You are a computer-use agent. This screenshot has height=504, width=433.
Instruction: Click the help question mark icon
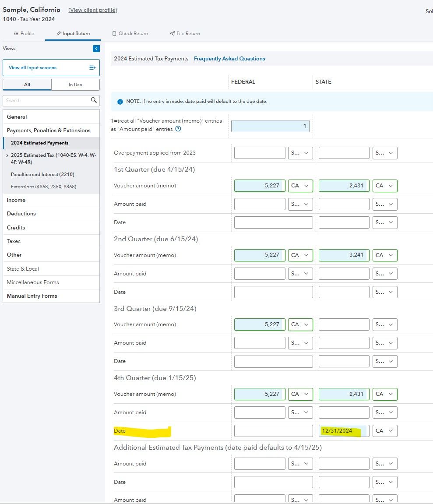pyautogui.click(x=178, y=129)
